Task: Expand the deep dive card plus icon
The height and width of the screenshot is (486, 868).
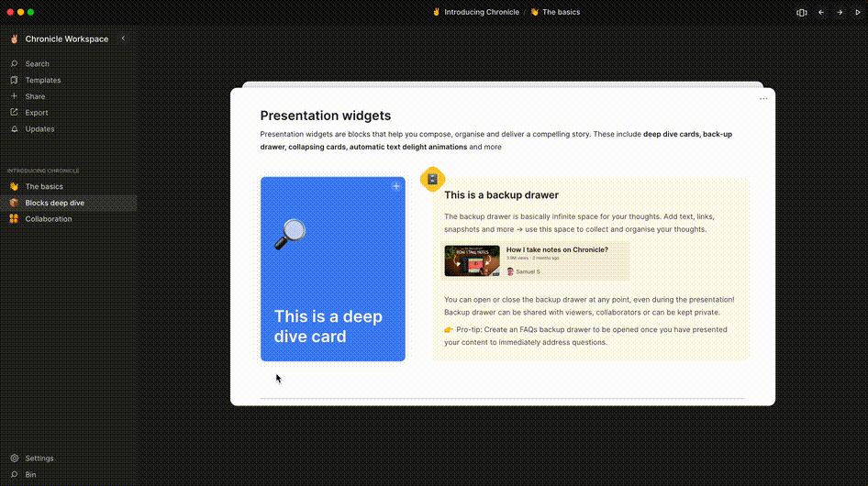Action: click(396, 186)
